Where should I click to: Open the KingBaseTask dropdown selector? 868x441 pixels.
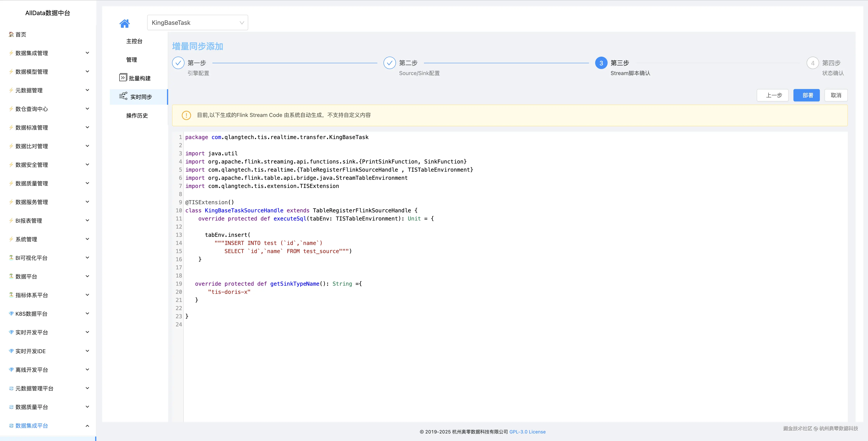tap(197, 22)
